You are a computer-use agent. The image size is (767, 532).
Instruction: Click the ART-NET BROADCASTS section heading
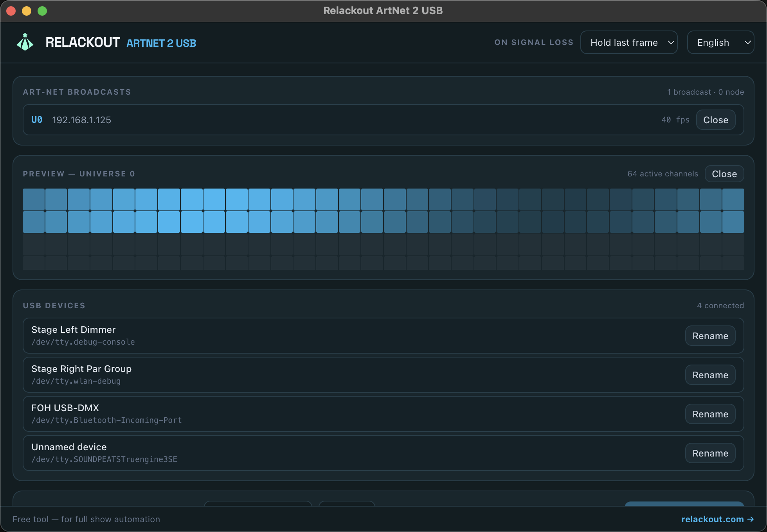pyautogui.click(x=77, y=92)
